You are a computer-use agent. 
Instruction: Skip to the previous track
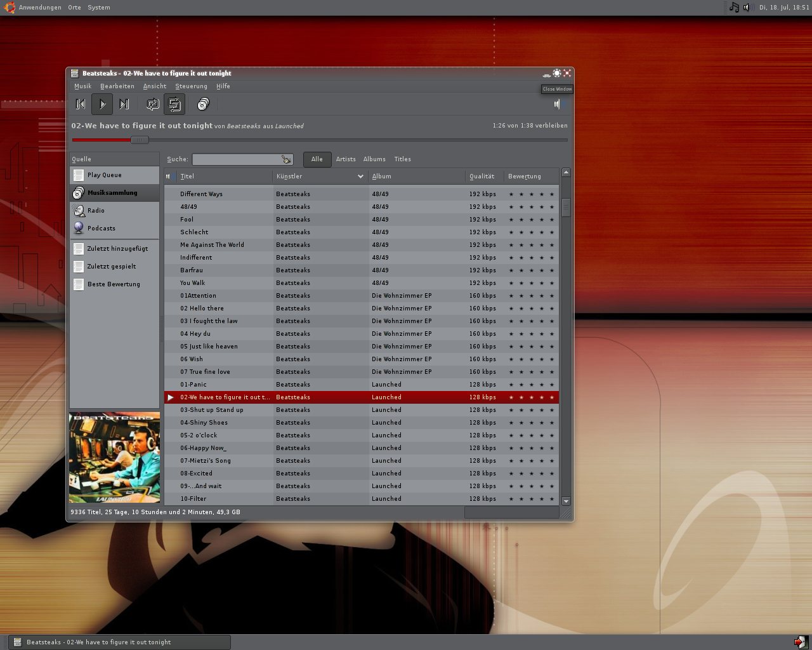click(81, 104)
